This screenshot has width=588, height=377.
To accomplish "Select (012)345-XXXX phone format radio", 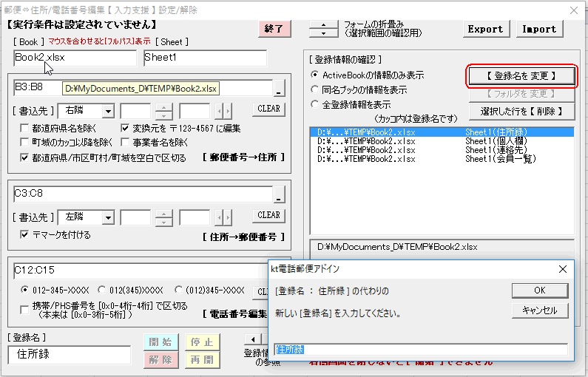I will tap(178, 290).
